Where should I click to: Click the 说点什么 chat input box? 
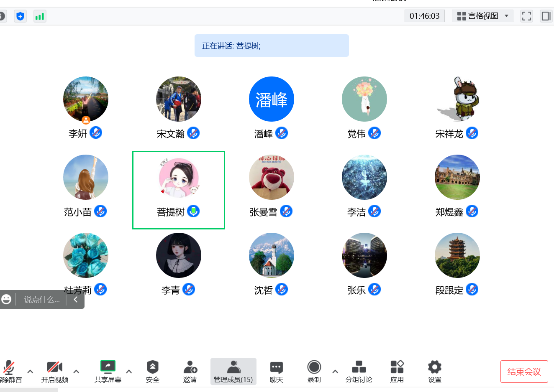(x=41, y=300)
